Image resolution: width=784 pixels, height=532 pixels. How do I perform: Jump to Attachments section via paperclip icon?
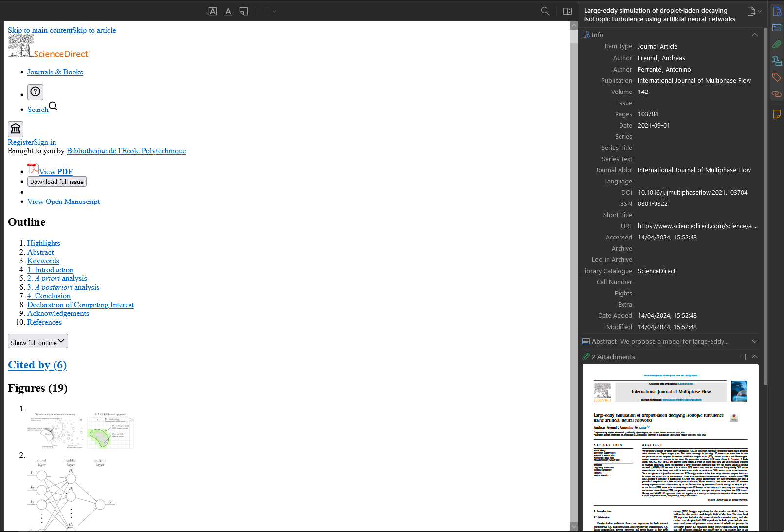(777, 44)
